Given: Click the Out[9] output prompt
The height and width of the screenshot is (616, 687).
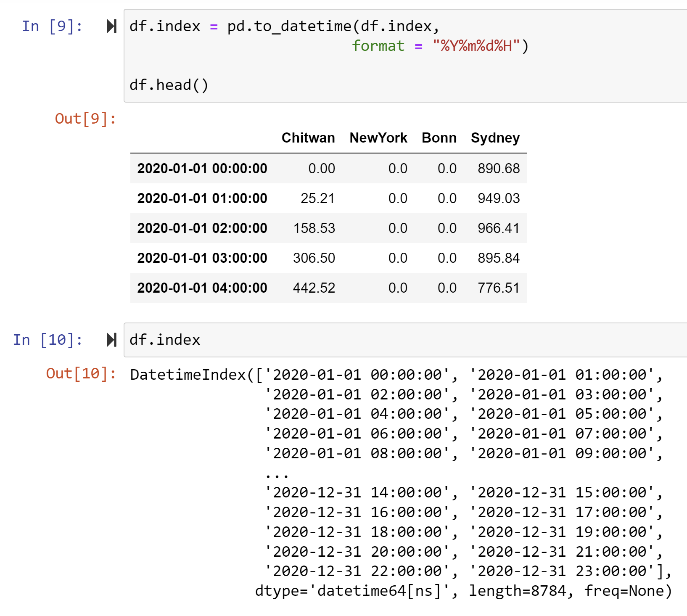Looking at the screenshot, I should tap(85, 119).
